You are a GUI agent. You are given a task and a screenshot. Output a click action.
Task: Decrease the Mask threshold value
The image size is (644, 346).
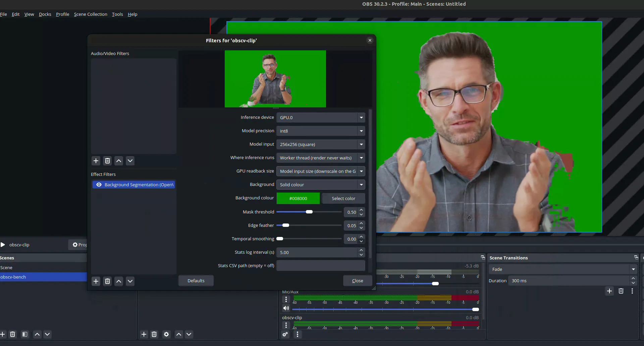[x=361, y=214]
